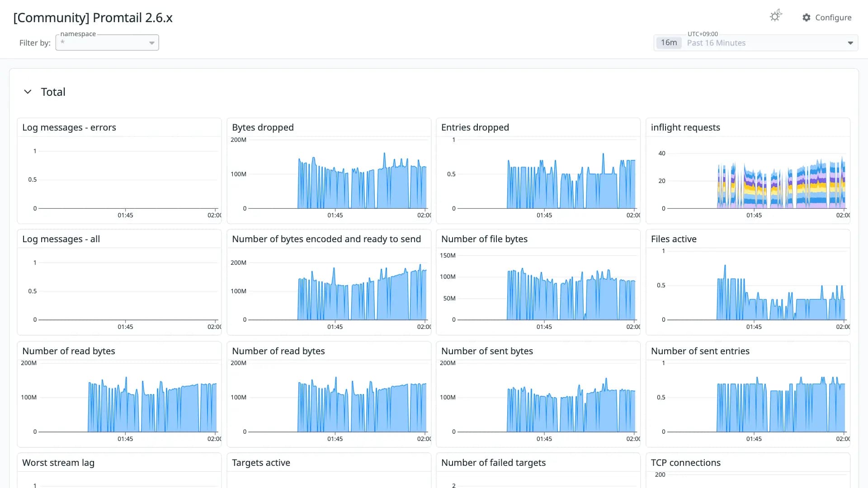Select the Files active widget title

click(674, 239)
